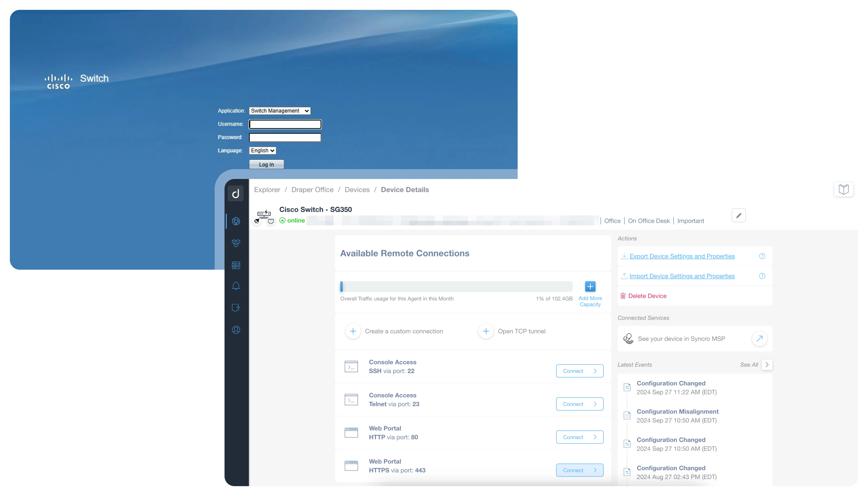Screen dimensions: 868x496
Task: Select the Draper Office breadcrumb item
Action: tap(312, 189)
